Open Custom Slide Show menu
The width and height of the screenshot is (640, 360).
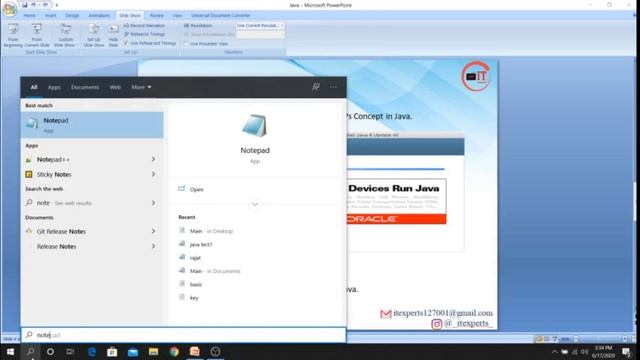[x=65, y=35]
